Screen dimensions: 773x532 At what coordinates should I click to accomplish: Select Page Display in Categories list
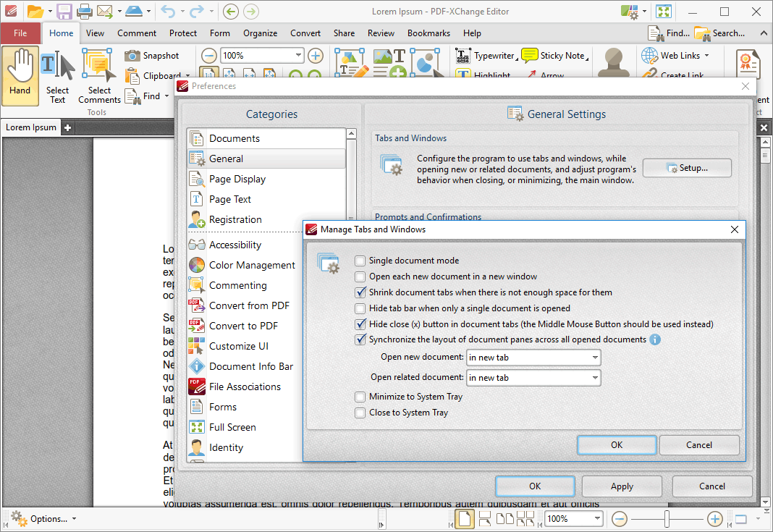[237, 179]
